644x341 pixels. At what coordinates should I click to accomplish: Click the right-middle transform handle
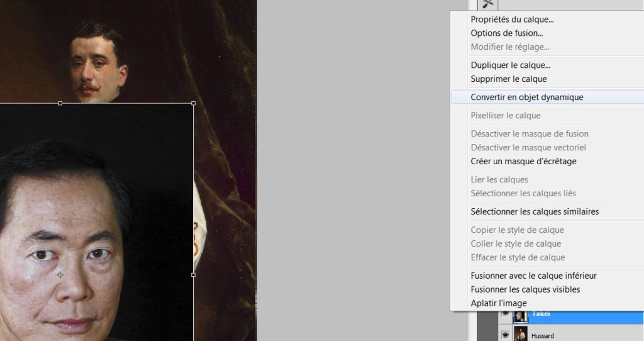tap(193, 275)
